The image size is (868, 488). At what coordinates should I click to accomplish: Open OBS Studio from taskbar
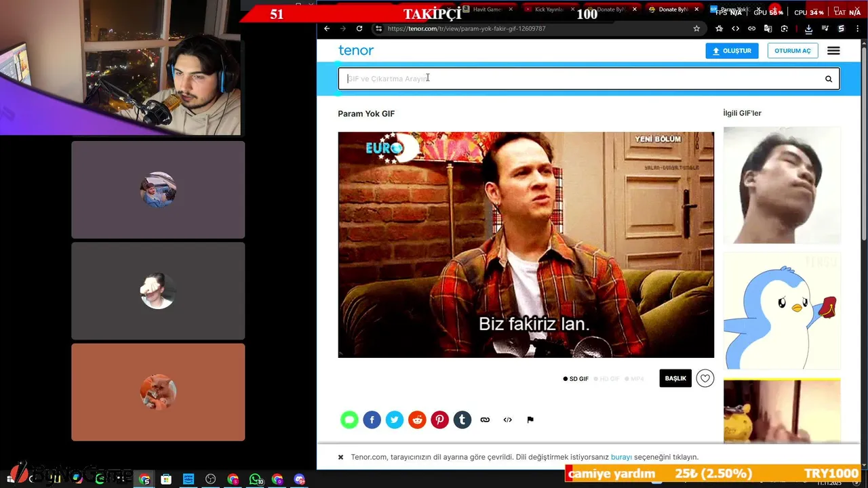point(211,479)
